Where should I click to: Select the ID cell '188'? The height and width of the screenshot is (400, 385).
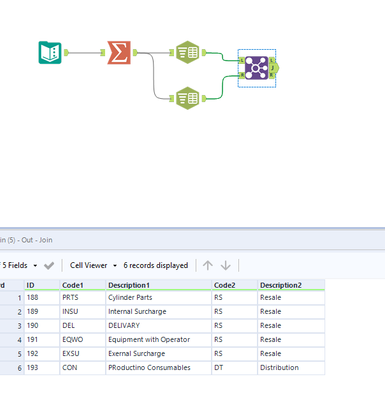pos(42,297)
